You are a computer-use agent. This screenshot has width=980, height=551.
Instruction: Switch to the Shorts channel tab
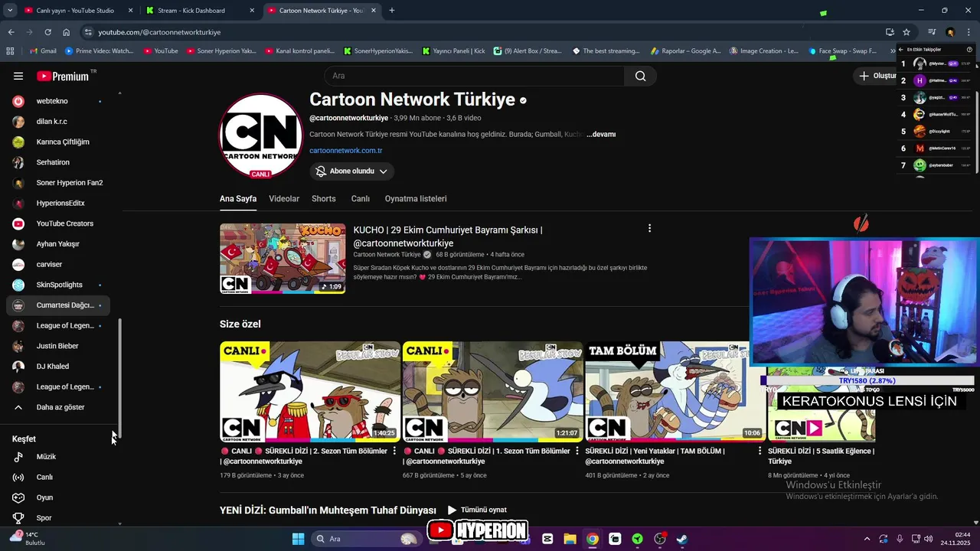point(324,199)
